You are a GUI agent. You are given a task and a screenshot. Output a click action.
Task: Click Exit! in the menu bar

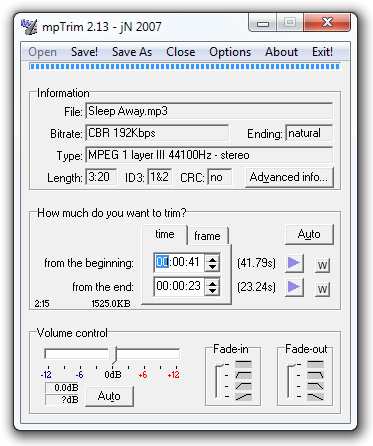point(322,52)
